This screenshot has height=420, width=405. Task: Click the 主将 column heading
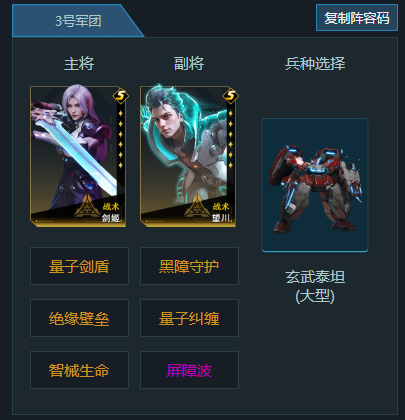point(79,63)
